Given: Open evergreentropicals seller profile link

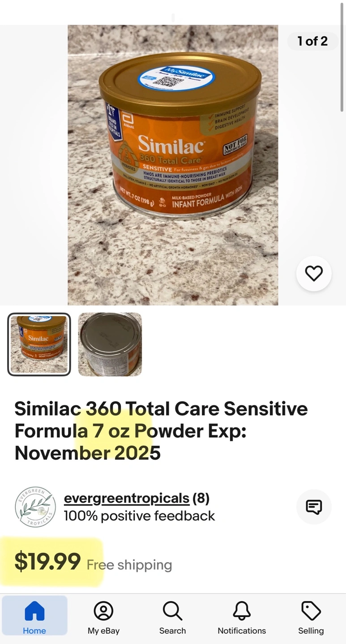Looking at the screenshot, I should (127, 498).
